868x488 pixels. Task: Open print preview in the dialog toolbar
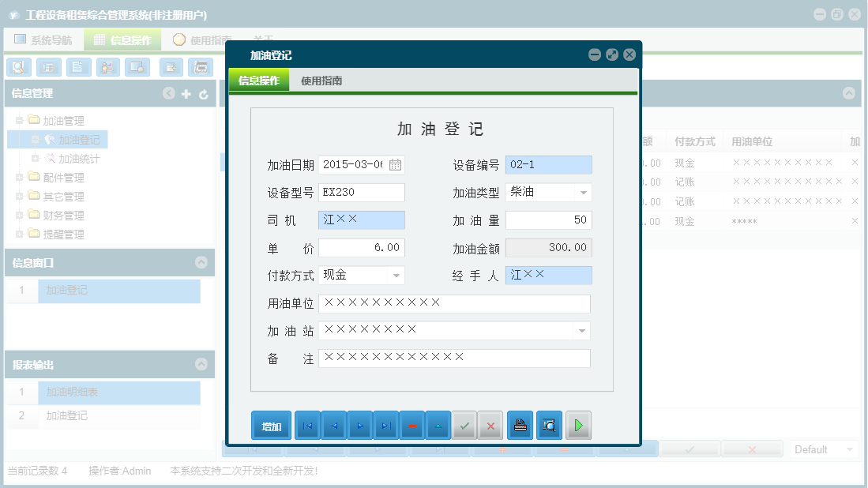(549, 425)
